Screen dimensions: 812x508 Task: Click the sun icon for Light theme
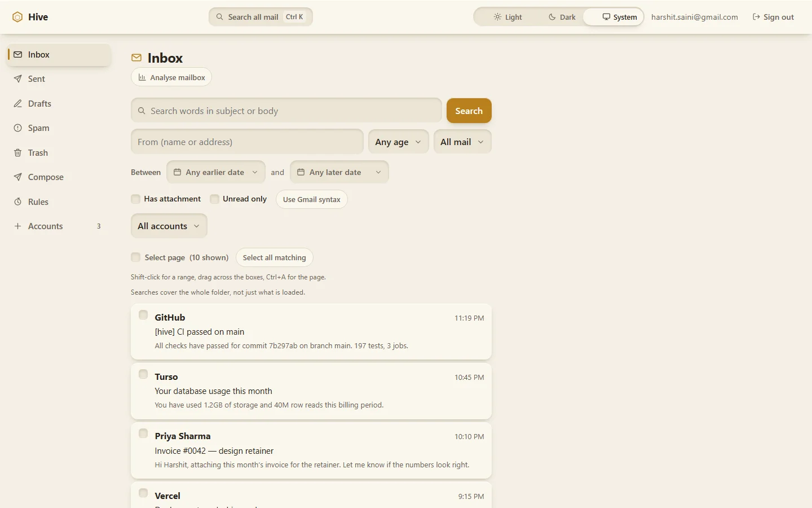[x=497, y=17]
